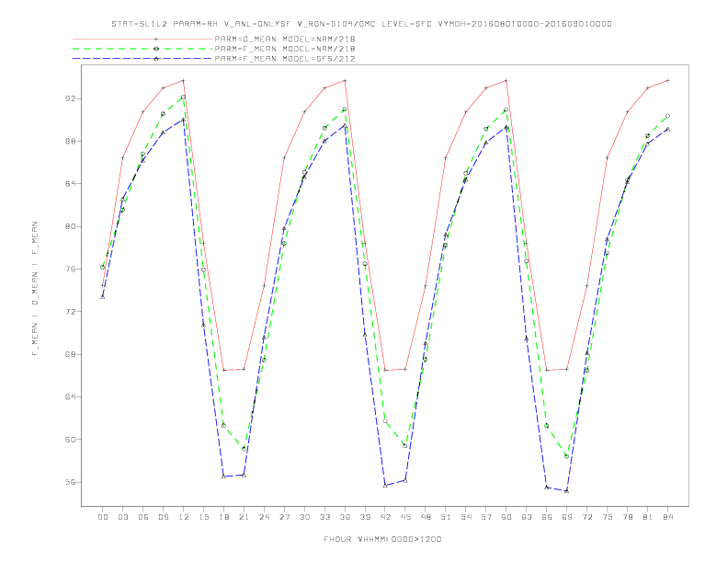Click x-axis forecast hour label 69
This screenshot has height=563, width=728.
click(567, 517)
